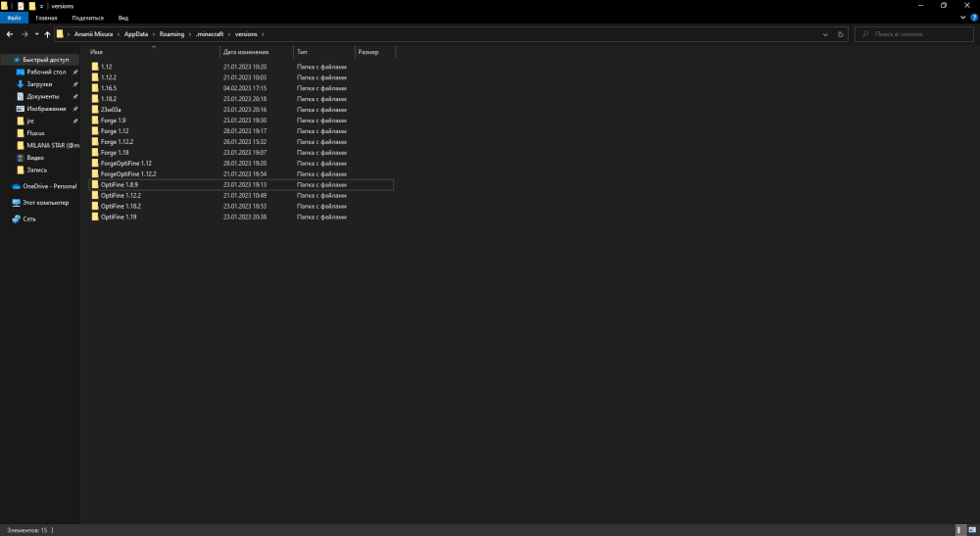This screenshot has height=536, width=980.
Task: Click the Arsenii Misura breadcrumb
Action: [x=94, y=34]
